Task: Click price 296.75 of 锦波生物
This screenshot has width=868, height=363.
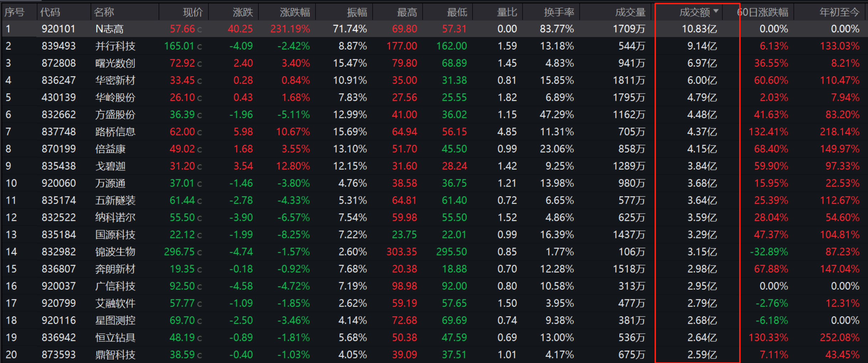Action: tap(180, 252)
